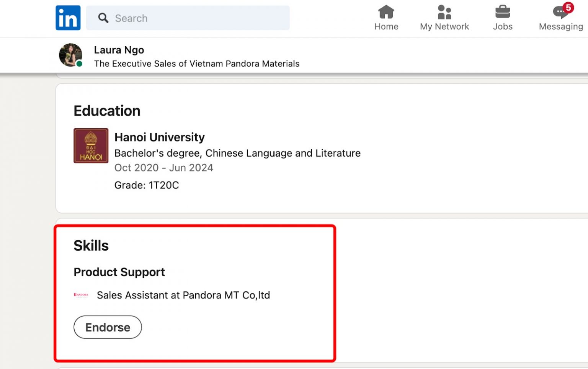Screen dimensions: 588x369
Task: Click Sales Assistant at Pandora MT Co,ltd
Action: [x=184, y=295]
